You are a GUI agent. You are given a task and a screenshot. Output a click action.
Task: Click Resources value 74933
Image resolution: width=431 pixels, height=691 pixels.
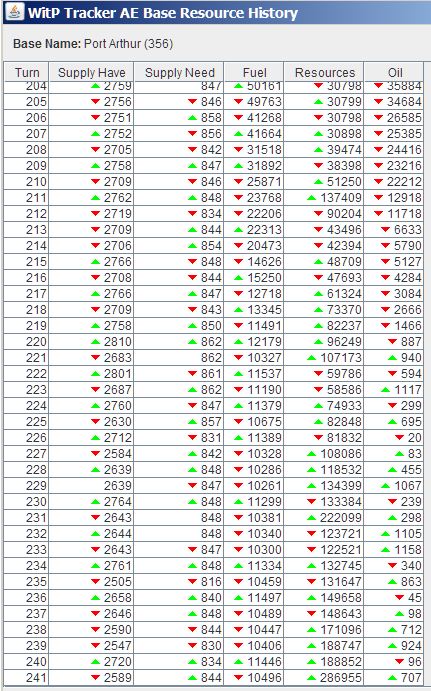coord(344,405)
